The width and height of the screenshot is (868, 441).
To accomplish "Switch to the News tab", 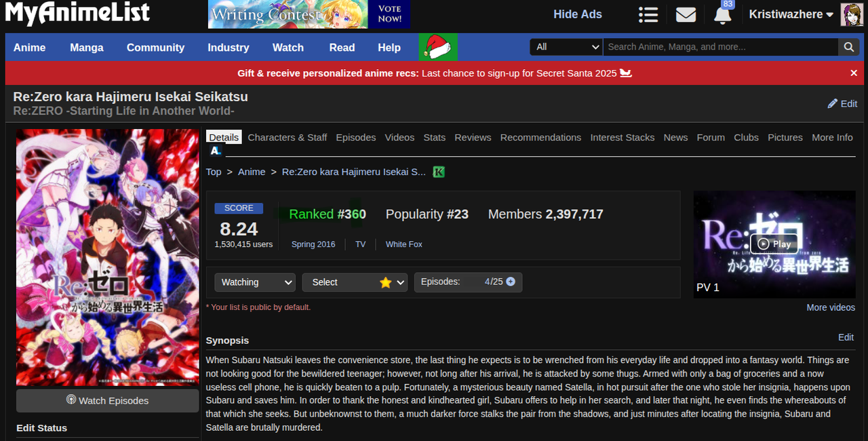I will pyautogui.click(x=675, y=137).
